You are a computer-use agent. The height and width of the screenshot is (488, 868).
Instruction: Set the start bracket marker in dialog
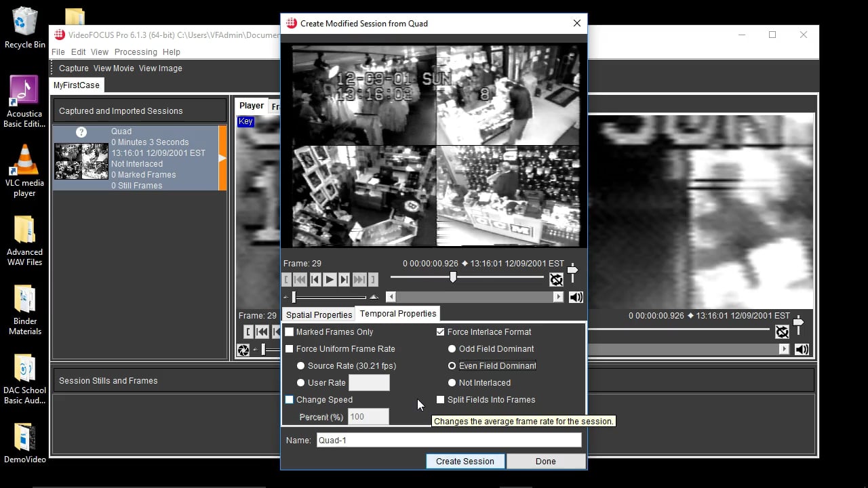[287, 279]
